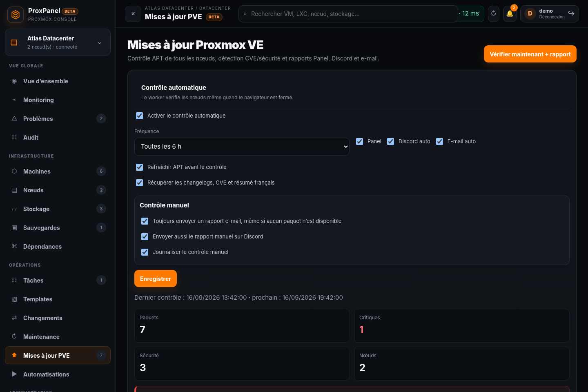Click the Changements arrows icon

[x=14, y=318]
